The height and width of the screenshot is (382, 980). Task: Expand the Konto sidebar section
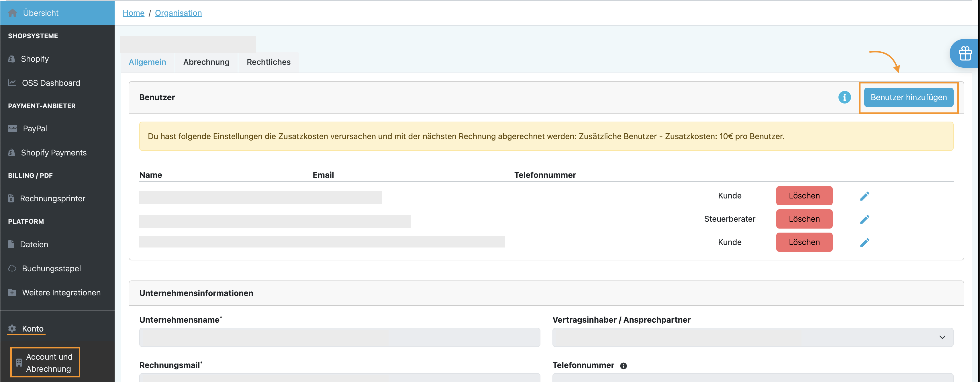[x=32, y=329]
